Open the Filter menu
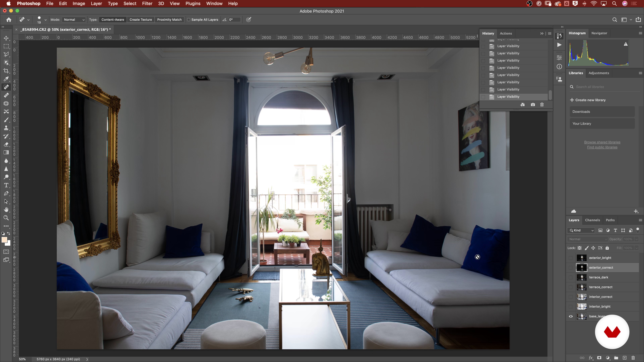This screenshot has width=644, height=362. coord(147,4)
